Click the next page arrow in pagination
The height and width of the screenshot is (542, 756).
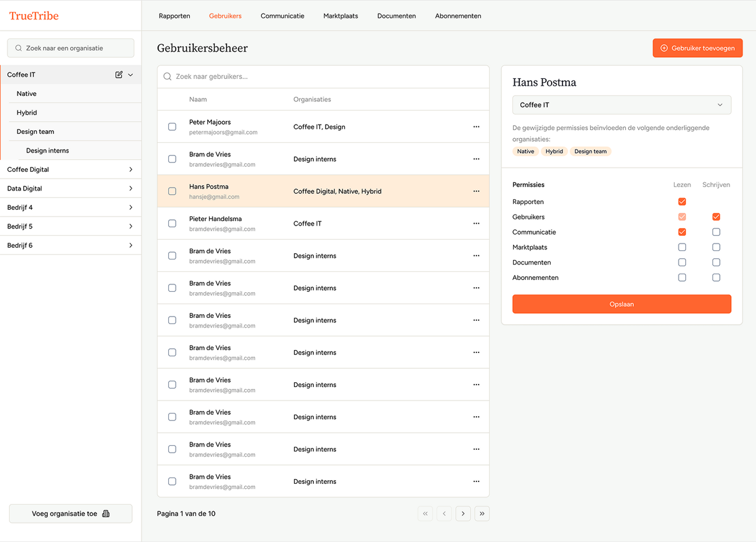click(463, 514)
